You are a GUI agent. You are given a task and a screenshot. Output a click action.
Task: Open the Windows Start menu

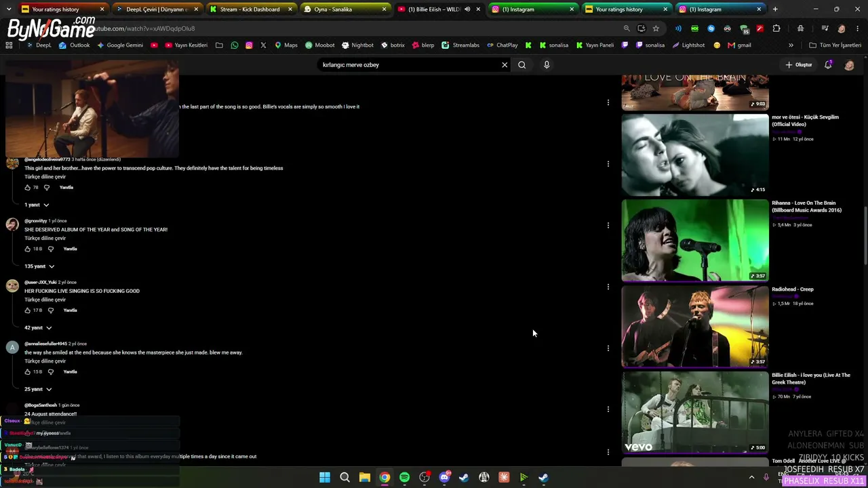325,478
